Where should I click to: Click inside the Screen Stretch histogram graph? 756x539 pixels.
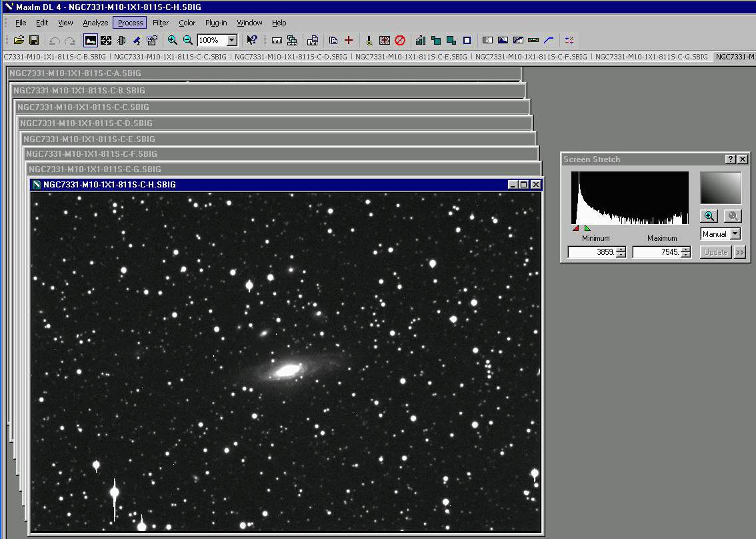tap(630, 198)
